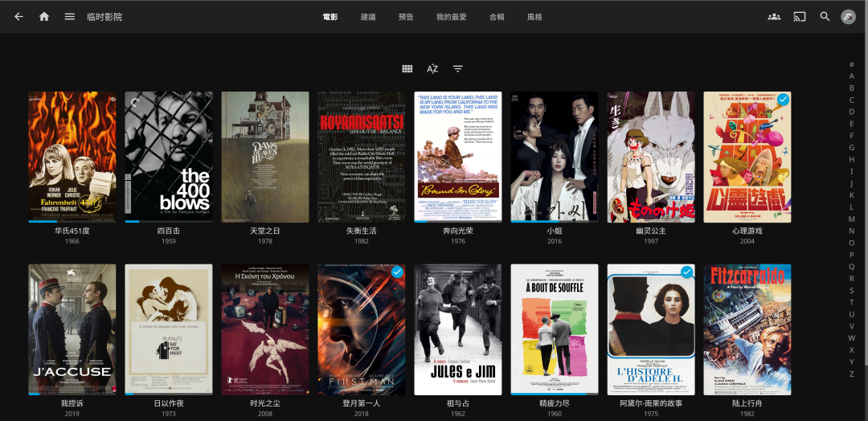
Task: Click progress bar under 精疲力尽 poster
Action: pyautogui.click(x=554, y=394)
